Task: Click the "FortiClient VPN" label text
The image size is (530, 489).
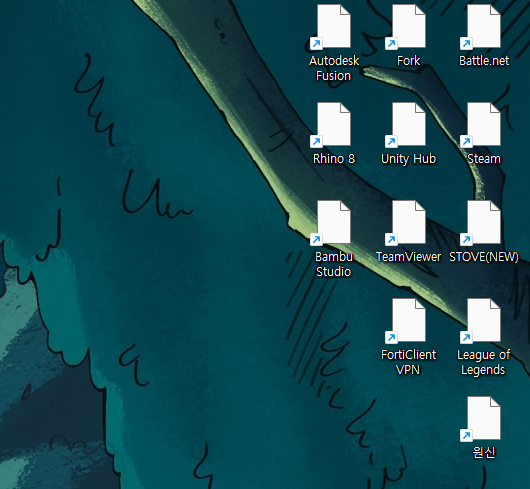Action: [x=408, y=362]
